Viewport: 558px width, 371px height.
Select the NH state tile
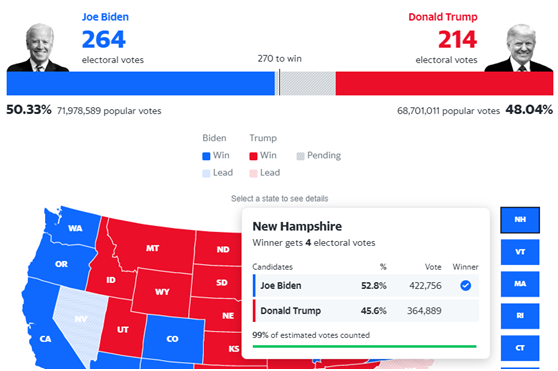[x=520, y=220]
